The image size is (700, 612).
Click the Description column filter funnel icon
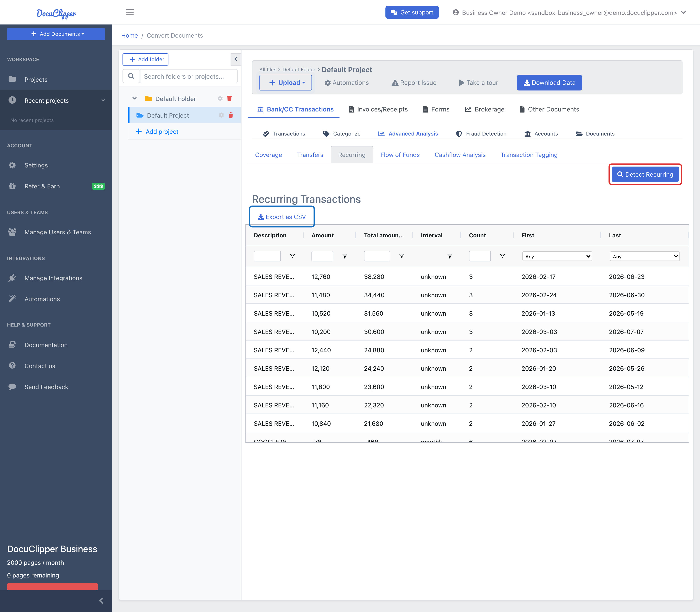tap(292, 256)
